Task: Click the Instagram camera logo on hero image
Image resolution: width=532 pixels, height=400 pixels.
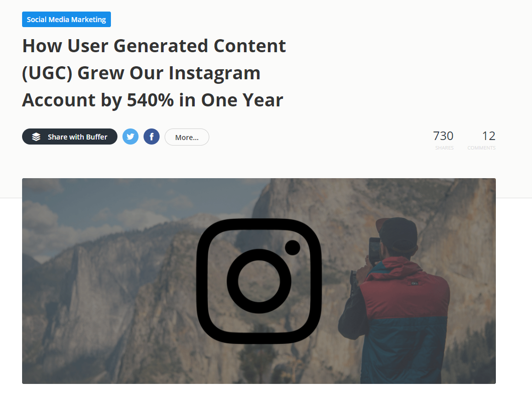Action: pyautogui.click(x=259, y=281)
